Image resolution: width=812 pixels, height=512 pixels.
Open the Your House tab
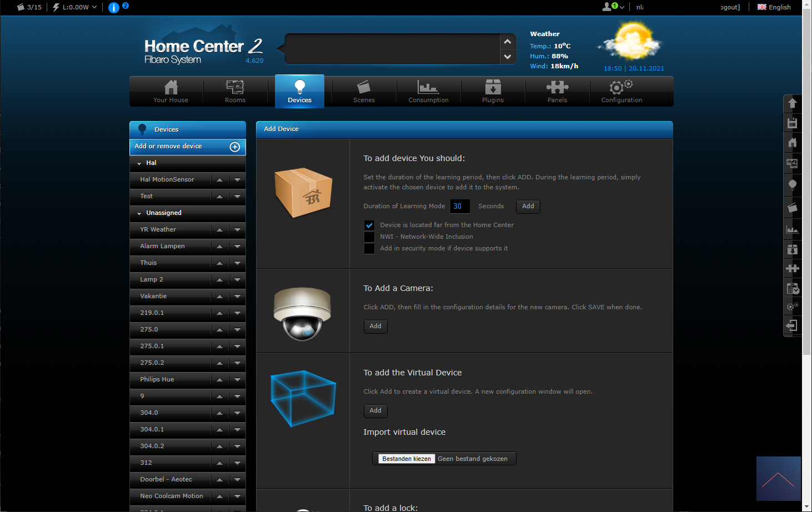click(171, 92)
